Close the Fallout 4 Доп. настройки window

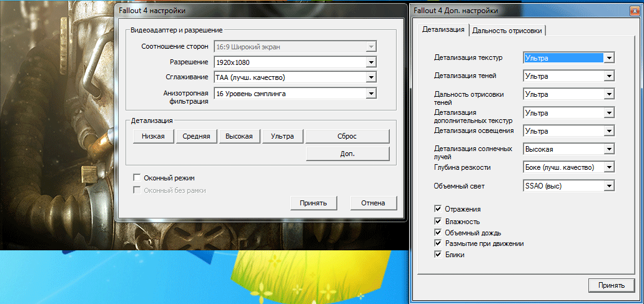(x=634, y=10)
